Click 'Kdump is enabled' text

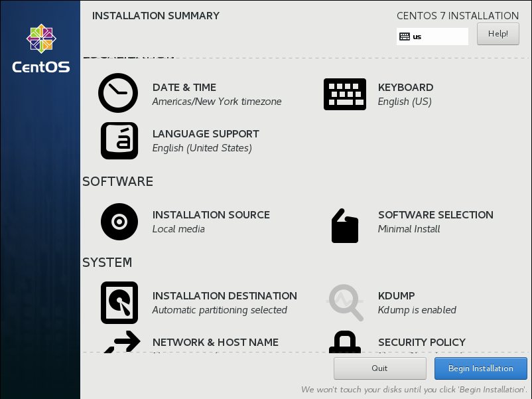(417, 310)
